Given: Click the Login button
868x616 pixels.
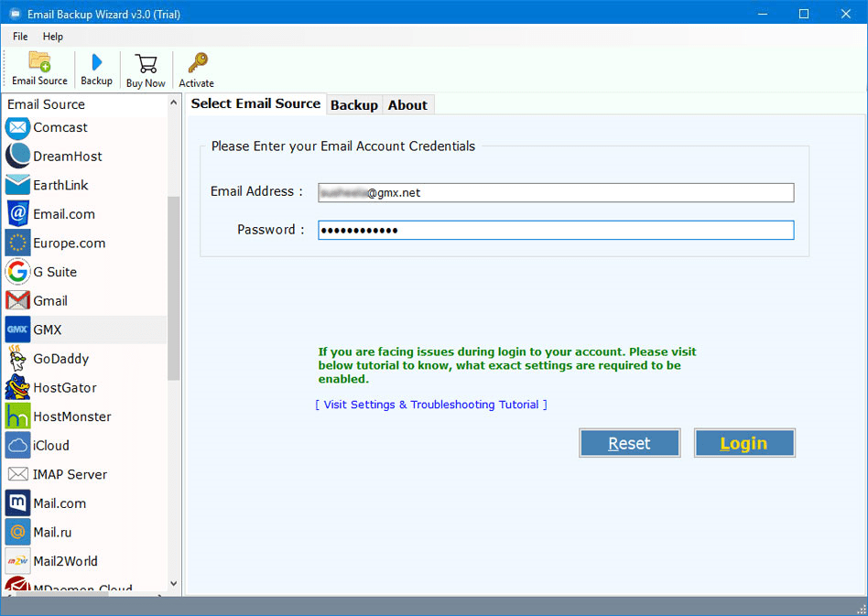Looking at the screenshot, I should click(744, 443).
